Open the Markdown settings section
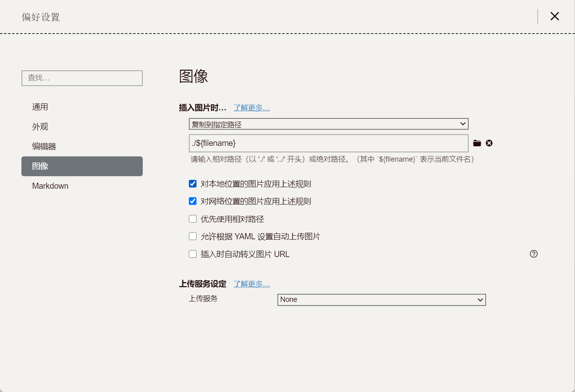575x392 pixels. pyautogui.click(x=50, y=186)
